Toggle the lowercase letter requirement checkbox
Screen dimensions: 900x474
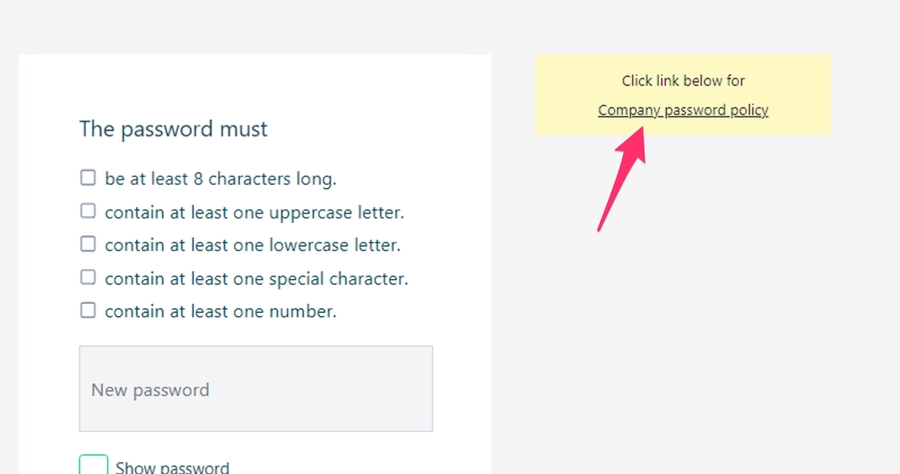pyautogui.click(x=88, y=244)
